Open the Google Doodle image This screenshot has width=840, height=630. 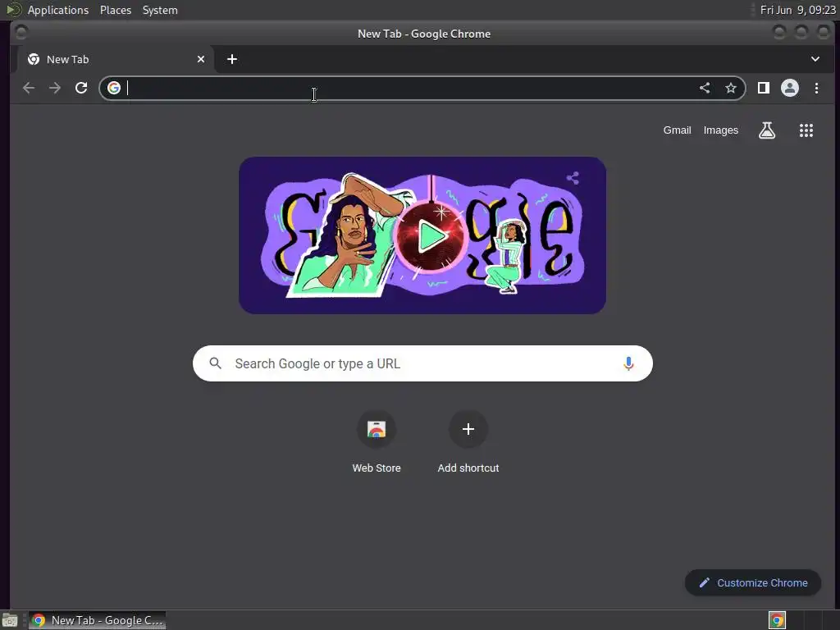pos(422,235)
